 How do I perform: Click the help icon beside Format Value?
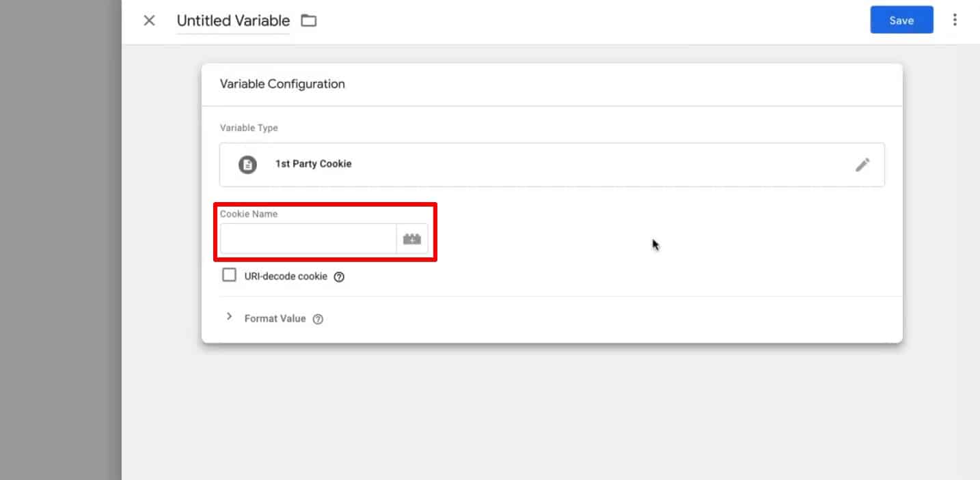pos(318,318)
